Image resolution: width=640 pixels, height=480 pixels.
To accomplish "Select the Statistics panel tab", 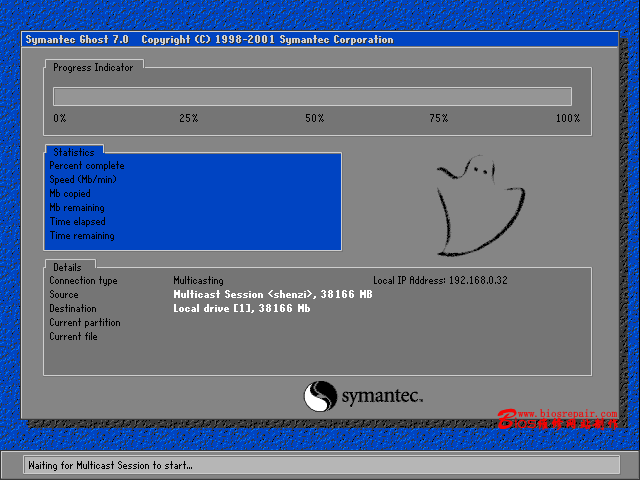I will [74, 152].
